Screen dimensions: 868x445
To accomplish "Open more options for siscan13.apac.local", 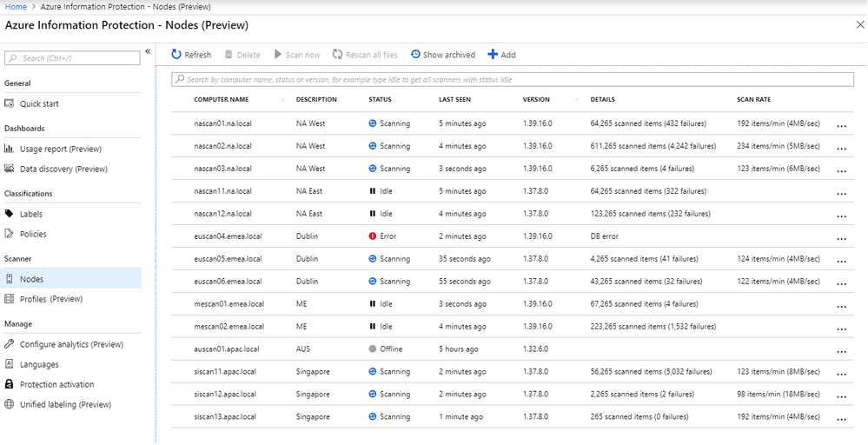I will [841, 420].
